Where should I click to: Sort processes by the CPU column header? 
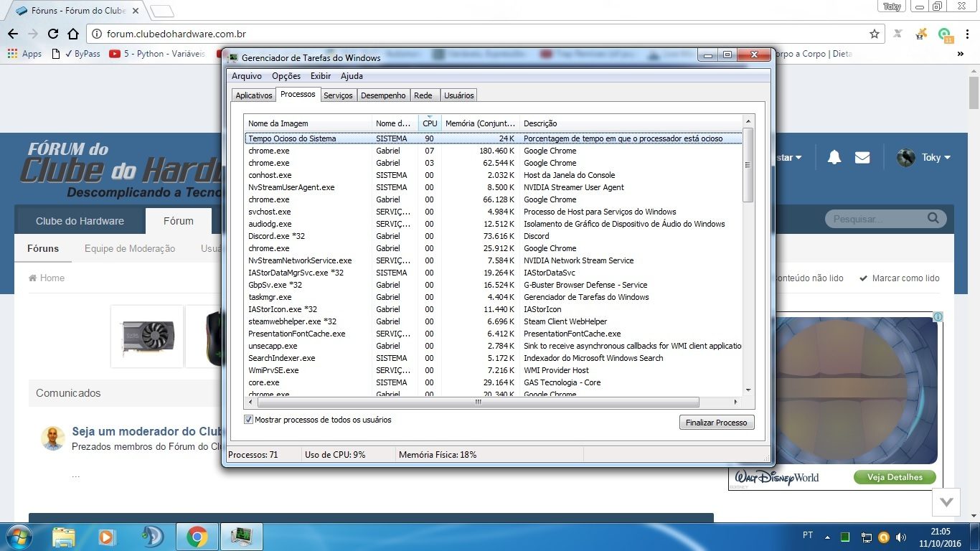(430, 123)
